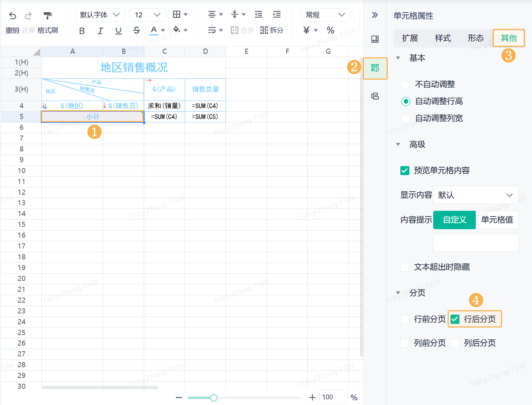The height and width of the screenshot is (405, 532).
Task: Enable 列前分页 checkbox
Action: pos(405,343)
